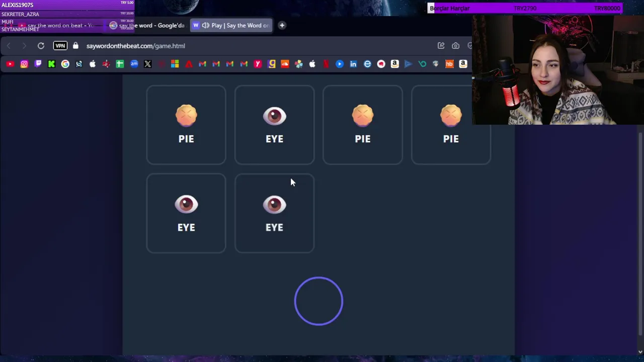Open the blue e bookmark

coord(367,64)
